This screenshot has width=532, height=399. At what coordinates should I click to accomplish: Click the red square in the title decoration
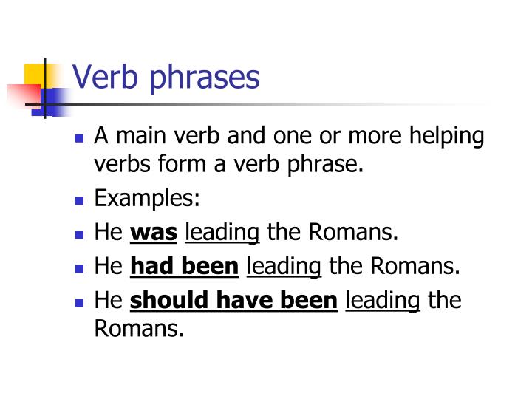24,96
